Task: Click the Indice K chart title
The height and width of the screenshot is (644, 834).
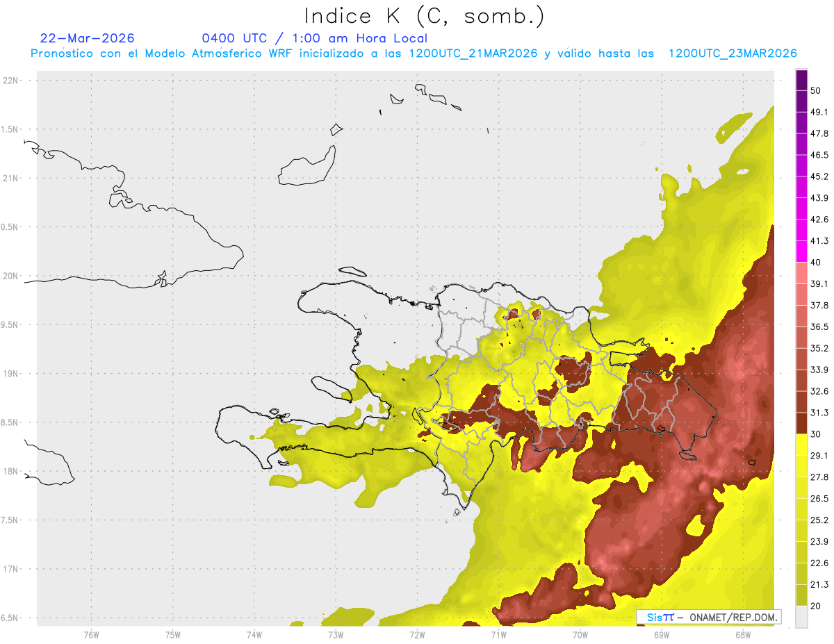Action: [424, 16]
